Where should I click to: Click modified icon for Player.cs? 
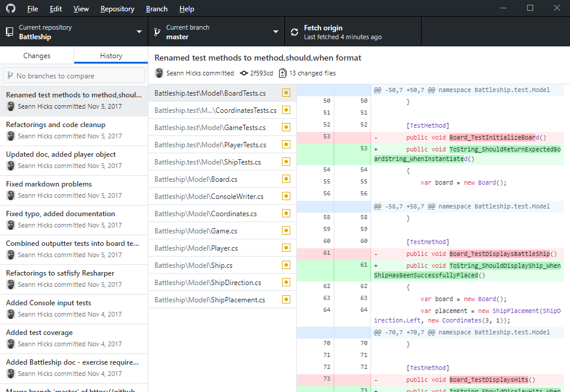(286, 248)
